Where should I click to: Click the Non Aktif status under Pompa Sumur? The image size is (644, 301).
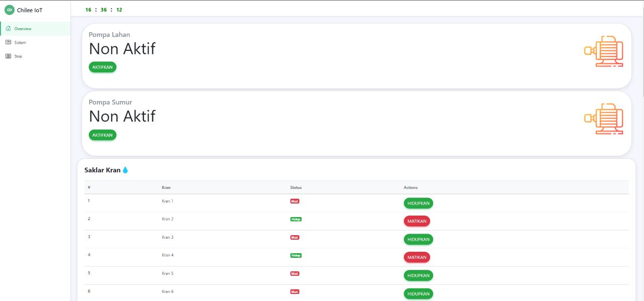coord(122,116)
